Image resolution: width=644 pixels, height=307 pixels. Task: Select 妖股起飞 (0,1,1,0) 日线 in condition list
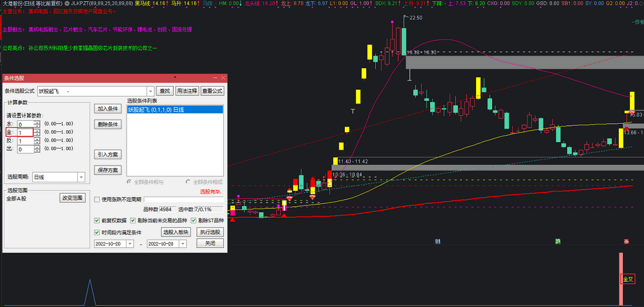tap(175, 110)
